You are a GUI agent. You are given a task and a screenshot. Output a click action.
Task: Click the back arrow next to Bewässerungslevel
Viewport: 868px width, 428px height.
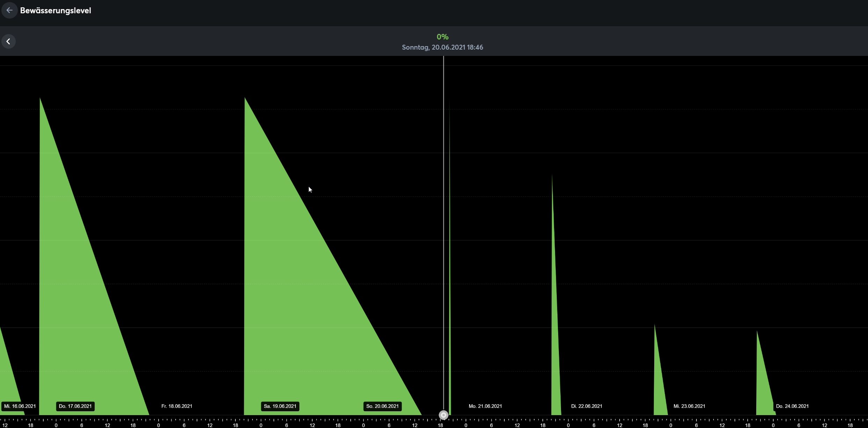(x=9, y=10)
